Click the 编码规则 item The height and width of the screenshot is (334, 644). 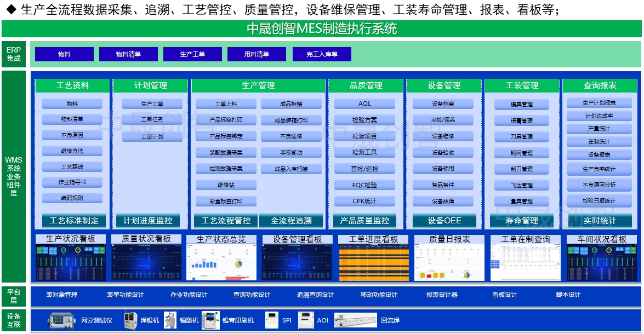(72, 198)
